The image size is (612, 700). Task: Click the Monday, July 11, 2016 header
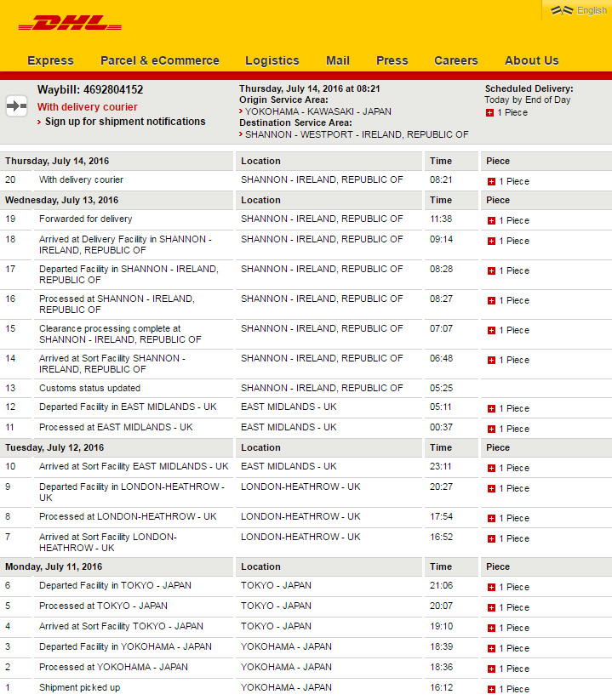pos(54,567)
